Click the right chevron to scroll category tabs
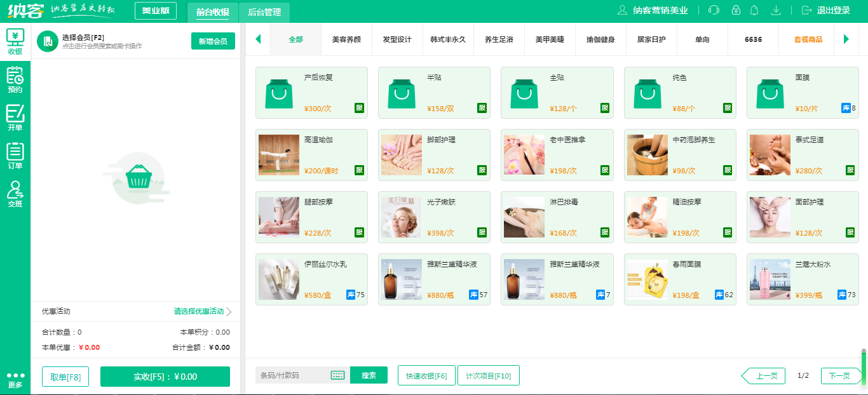The width and height of the screenshot is (868, 395). [x=846, y=39]
